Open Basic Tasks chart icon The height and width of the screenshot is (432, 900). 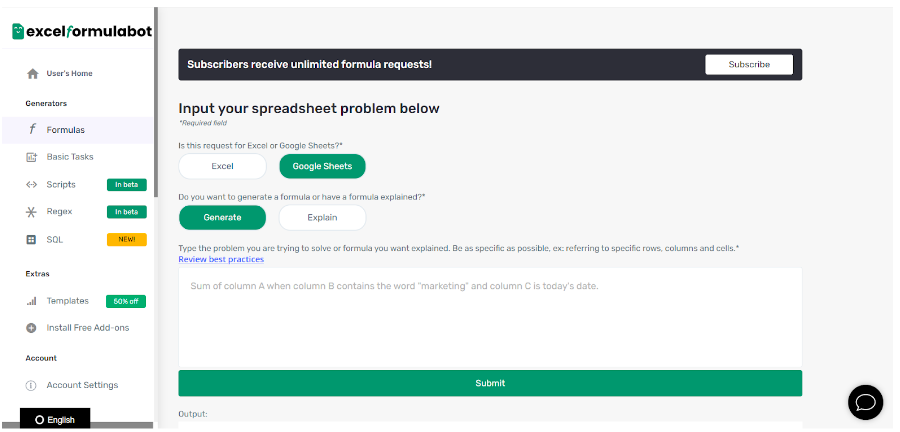pos(32,157)
